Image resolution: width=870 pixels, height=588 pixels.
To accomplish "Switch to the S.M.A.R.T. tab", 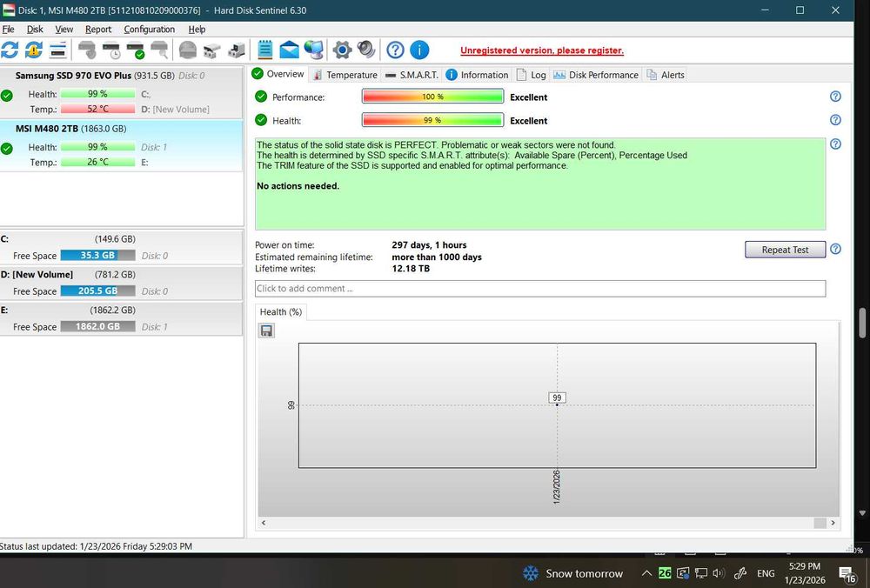I will coord(412,75).
